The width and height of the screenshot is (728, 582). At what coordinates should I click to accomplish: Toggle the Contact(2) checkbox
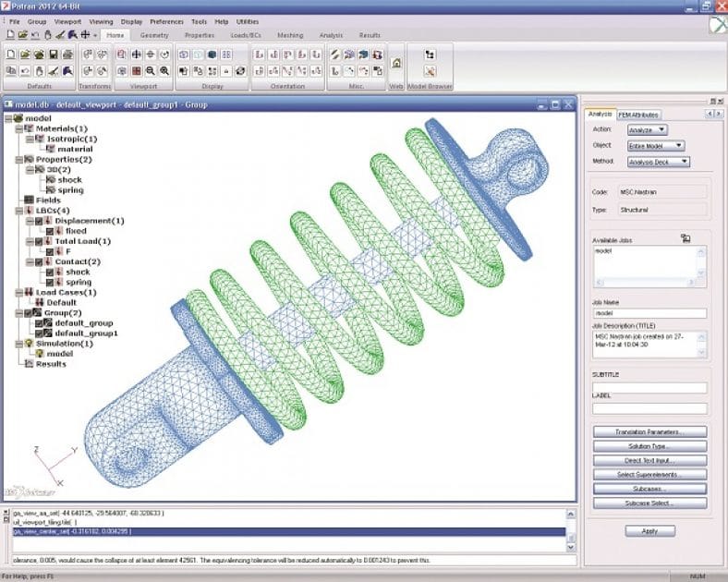40,261
